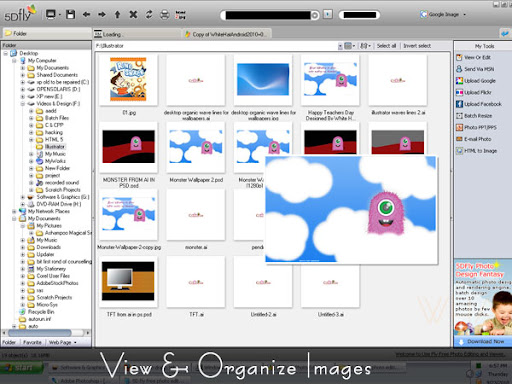Viewport: 512px width, 384px height.
Task: Click the blue arrow icon above My Tools
Action: pos(505,34)
